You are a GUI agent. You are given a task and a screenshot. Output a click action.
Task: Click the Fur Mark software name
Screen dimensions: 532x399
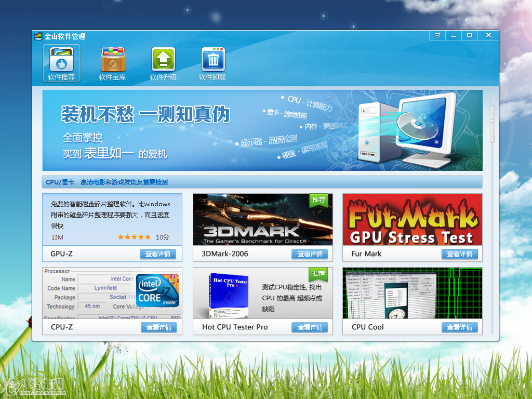pyautogui.click(x=366, y=254)
